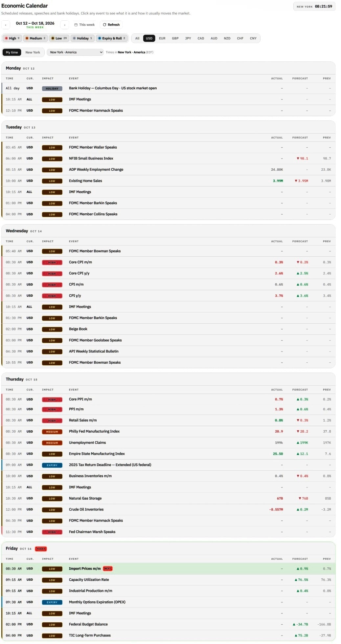Click the HIGH badge on CPI y/y
The image size is (341, 644).
click(52, 296)
